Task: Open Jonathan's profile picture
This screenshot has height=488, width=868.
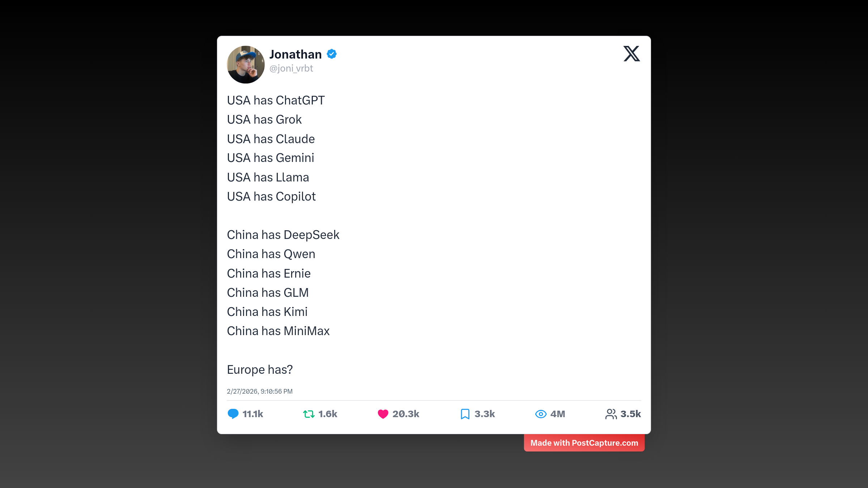Action: (x=246, y=65)
